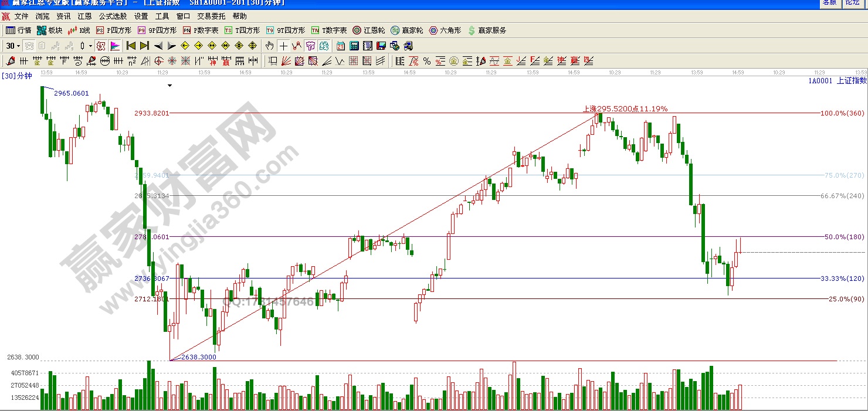
Task: Toggle the 节 solar-term display button
Action: [310, 46]
